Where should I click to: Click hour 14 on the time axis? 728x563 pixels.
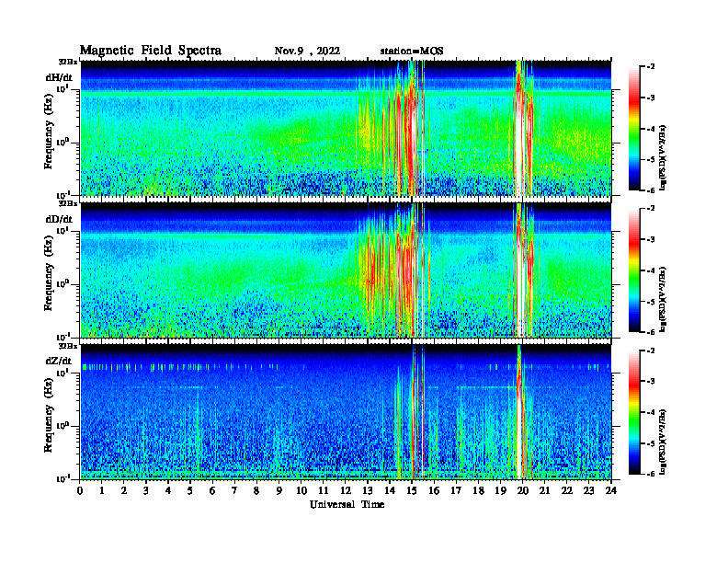(x=390, y=491)
